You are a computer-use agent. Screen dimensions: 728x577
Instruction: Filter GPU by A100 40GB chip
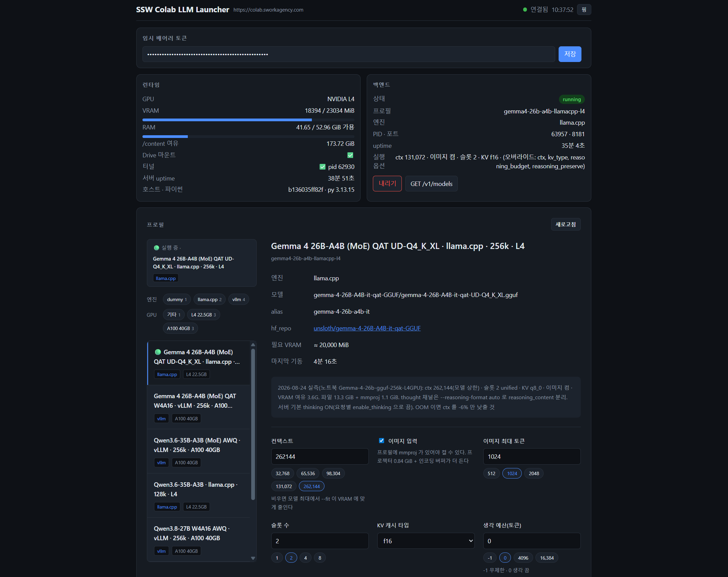click(180, 328)
